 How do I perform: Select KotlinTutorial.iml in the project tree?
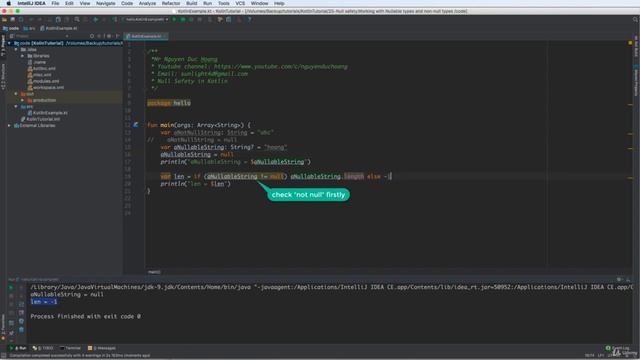pyautogui.click(x=40, y=119)
